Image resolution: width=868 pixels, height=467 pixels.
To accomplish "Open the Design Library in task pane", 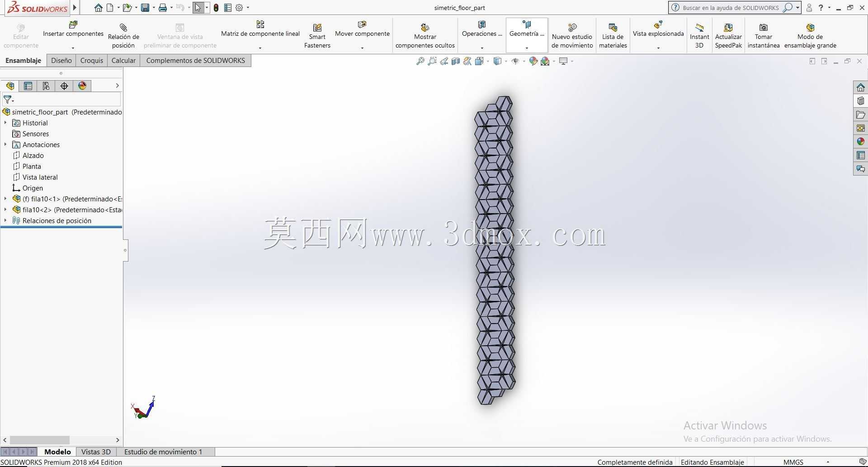I will [x=860, y=101].
